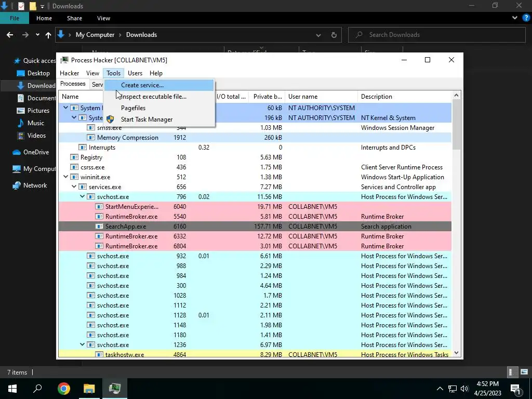Open Process Hacker from the taskbar
This screenshot has width=532, height=399.
(115, 389)
